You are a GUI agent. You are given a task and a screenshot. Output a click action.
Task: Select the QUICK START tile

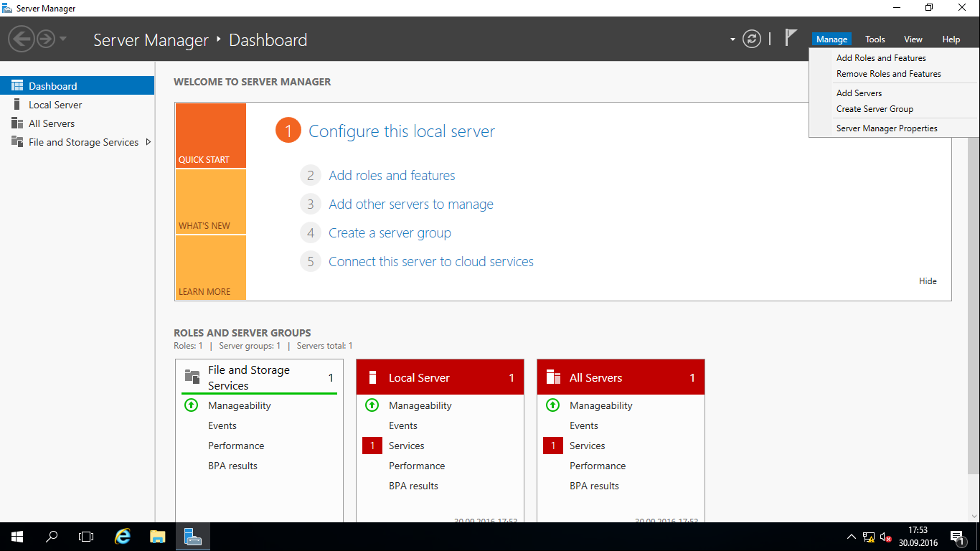[211, 136]
